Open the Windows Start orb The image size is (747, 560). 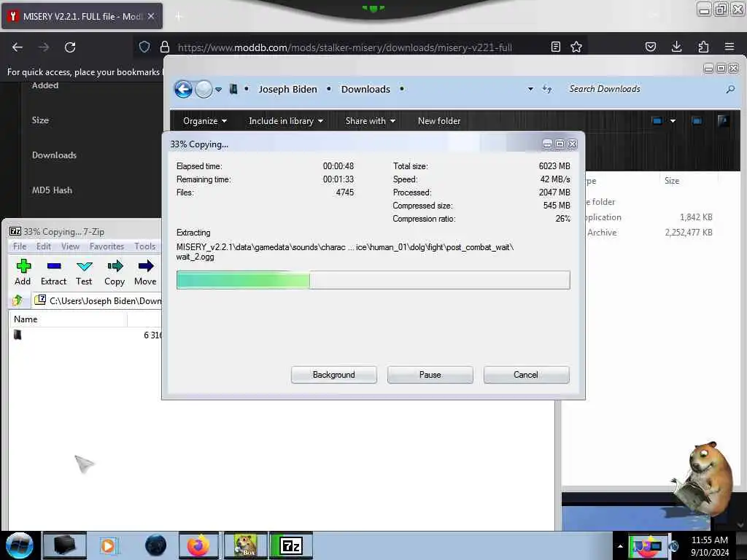[19, 545]
